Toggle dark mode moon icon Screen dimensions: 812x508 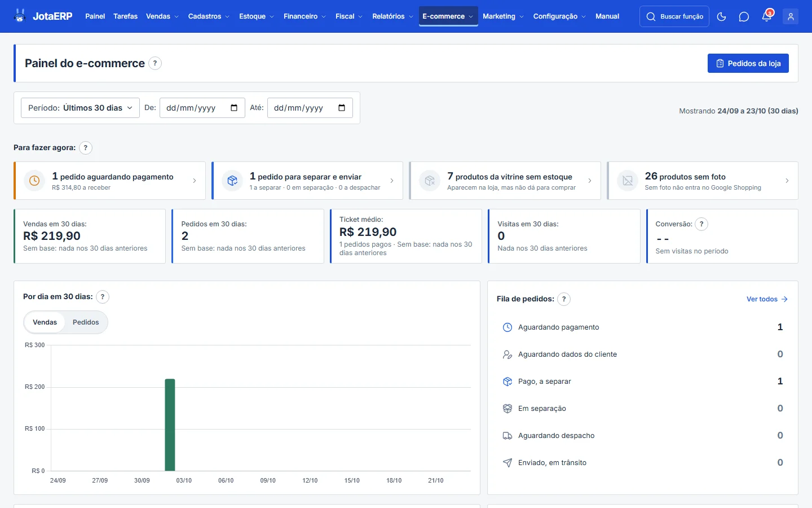(721, 17)
